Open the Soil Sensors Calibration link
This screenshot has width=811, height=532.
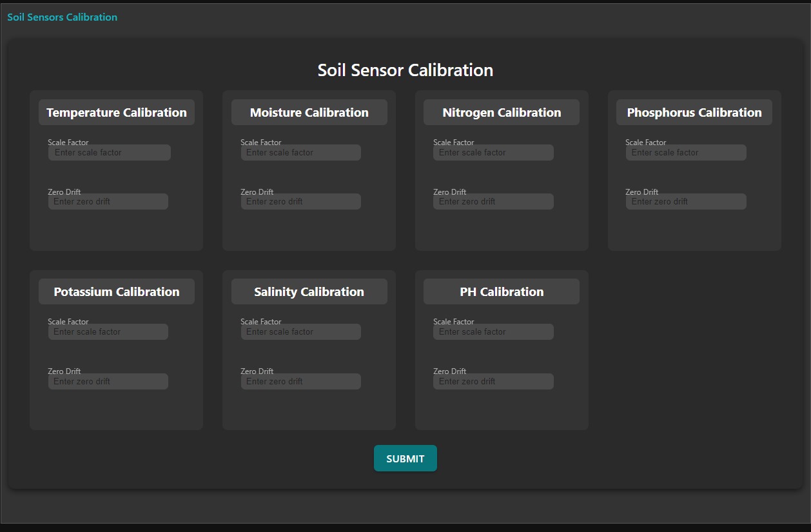(x=62, y=17)
